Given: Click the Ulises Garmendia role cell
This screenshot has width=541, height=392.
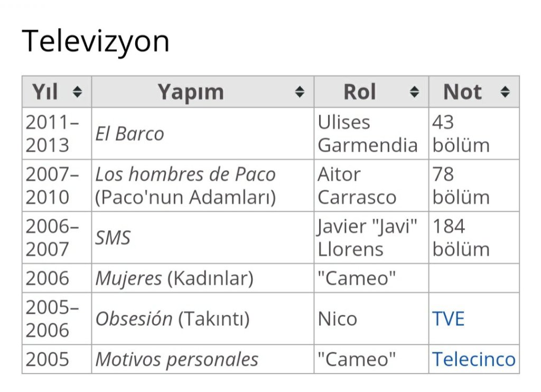Looking at the screenshot, I should click(367, 134).
